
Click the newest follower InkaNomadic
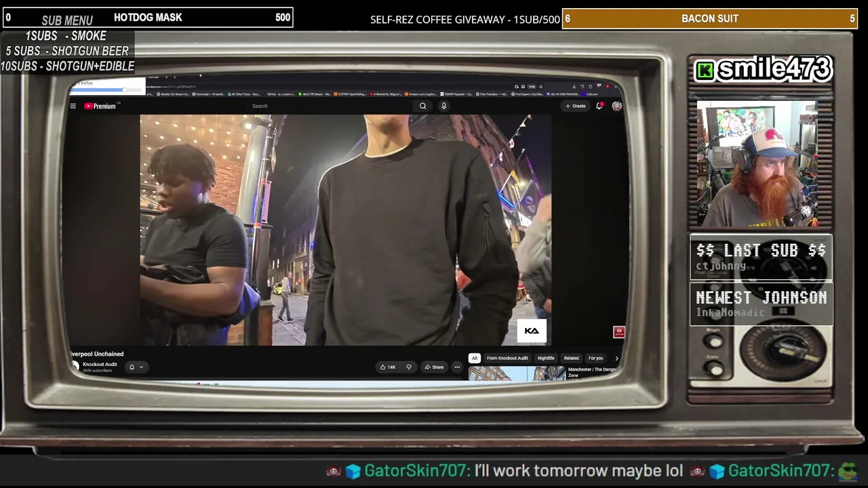tap(730, 312)
